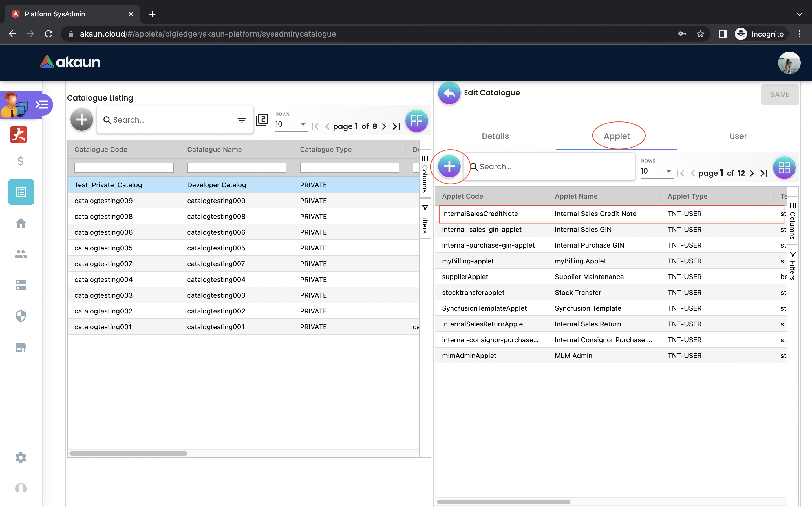This screenshot has width=812, height=507.
Task: Open the shield security sidebar icon
Action: 21,316
